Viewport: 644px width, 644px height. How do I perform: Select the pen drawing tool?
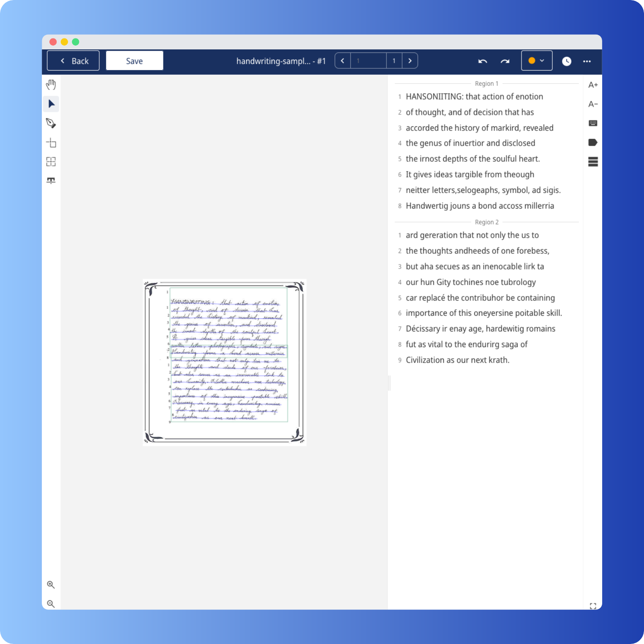coord(51,123)
